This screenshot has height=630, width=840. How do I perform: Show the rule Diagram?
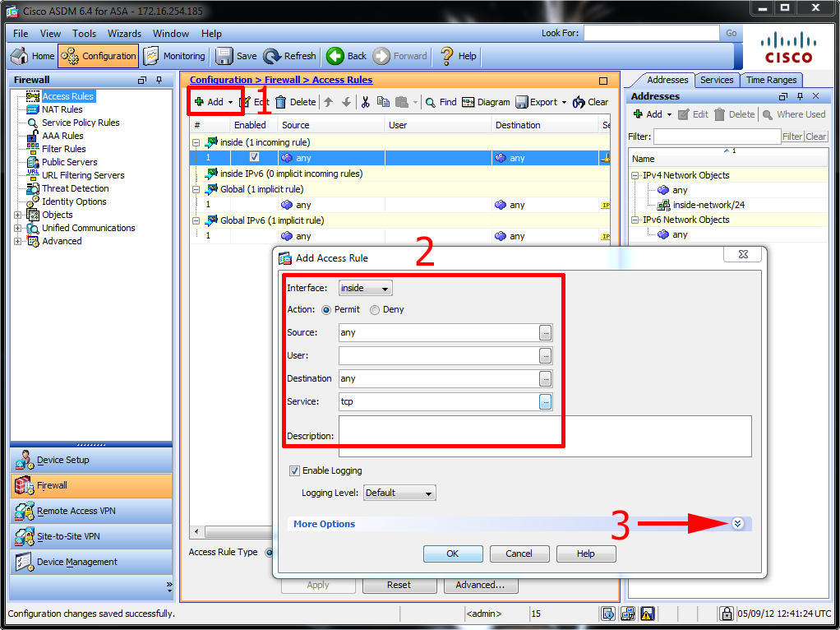coord(486,102)
